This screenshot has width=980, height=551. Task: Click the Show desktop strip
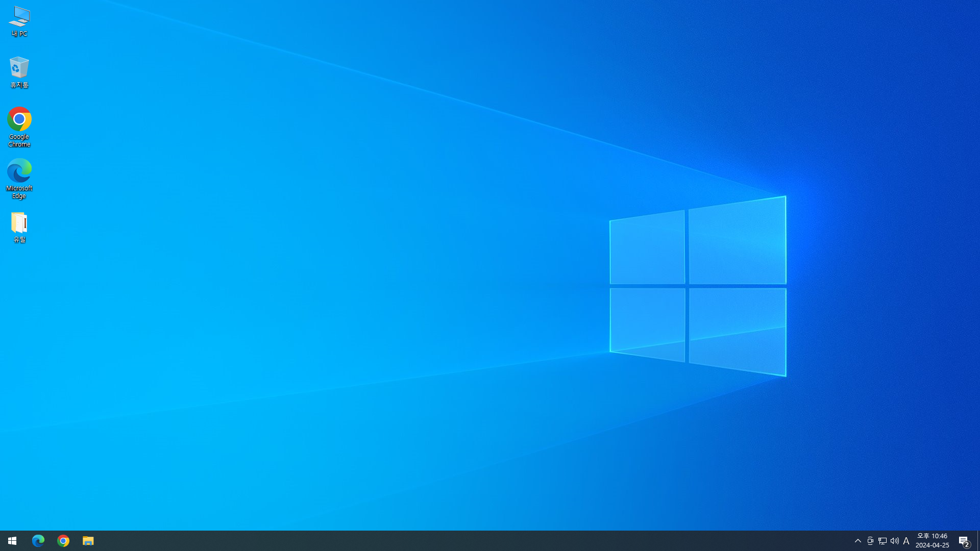click(x=978, y=541)
